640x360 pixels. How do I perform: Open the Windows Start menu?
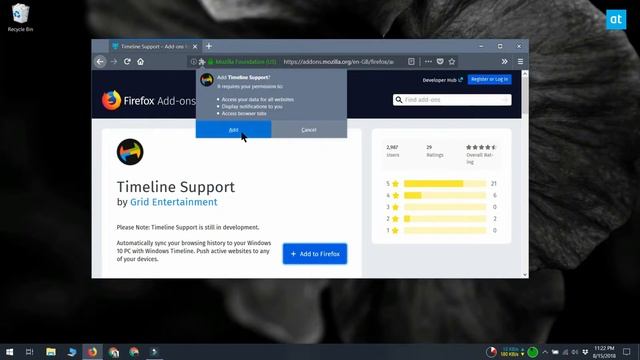coord(9,352)
